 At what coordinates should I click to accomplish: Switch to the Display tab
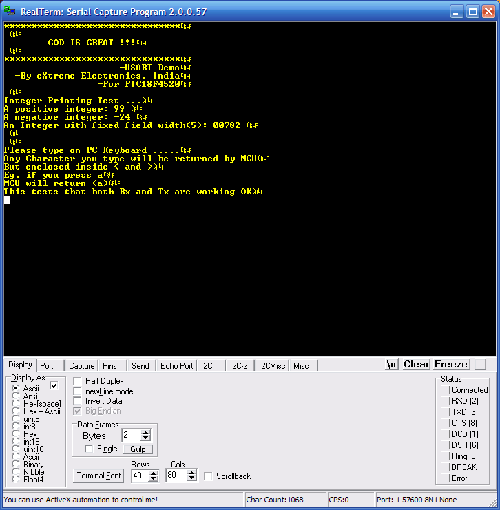(x=20, y=364)
